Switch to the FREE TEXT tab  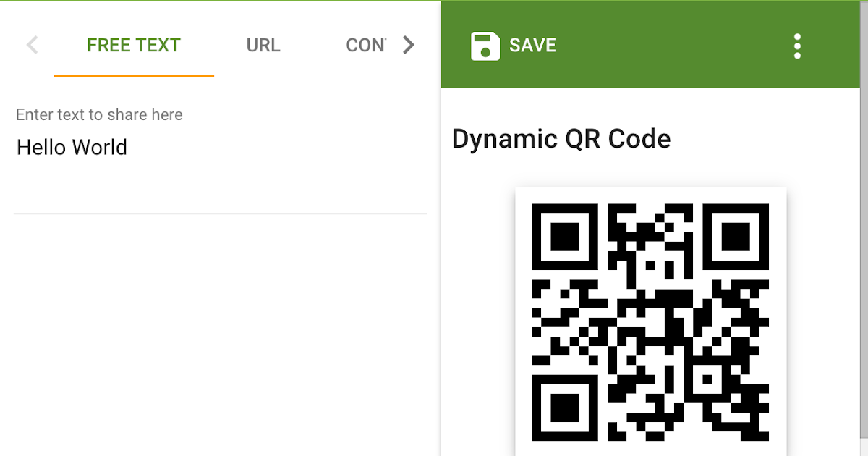pyautogui.click(x=134, y=45)
